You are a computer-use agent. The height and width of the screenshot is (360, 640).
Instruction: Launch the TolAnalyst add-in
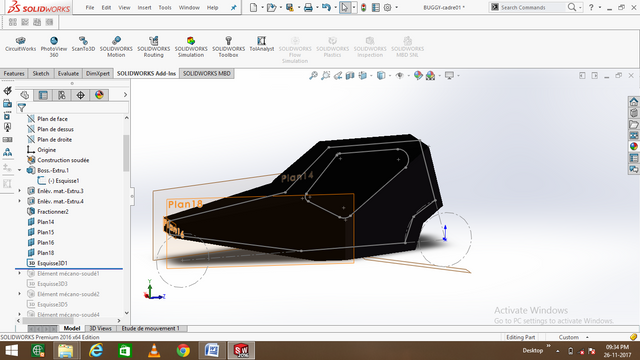[x=262, y=44]
